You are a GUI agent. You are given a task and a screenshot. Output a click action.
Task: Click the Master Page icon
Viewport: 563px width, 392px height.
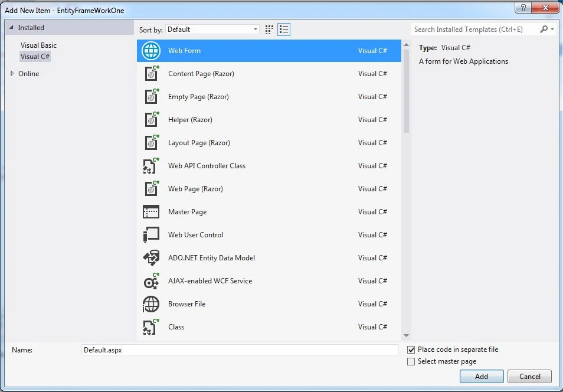151,211
